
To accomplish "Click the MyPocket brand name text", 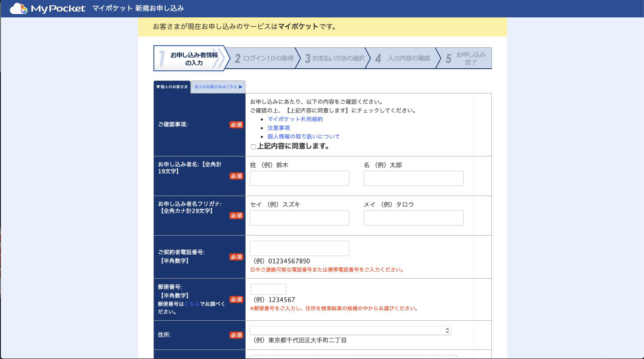I will pyautogui.click(x=58, y=9).
